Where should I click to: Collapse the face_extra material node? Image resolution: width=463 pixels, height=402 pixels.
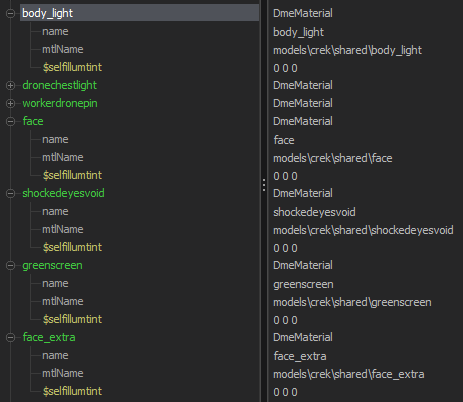tap(10, 337)
